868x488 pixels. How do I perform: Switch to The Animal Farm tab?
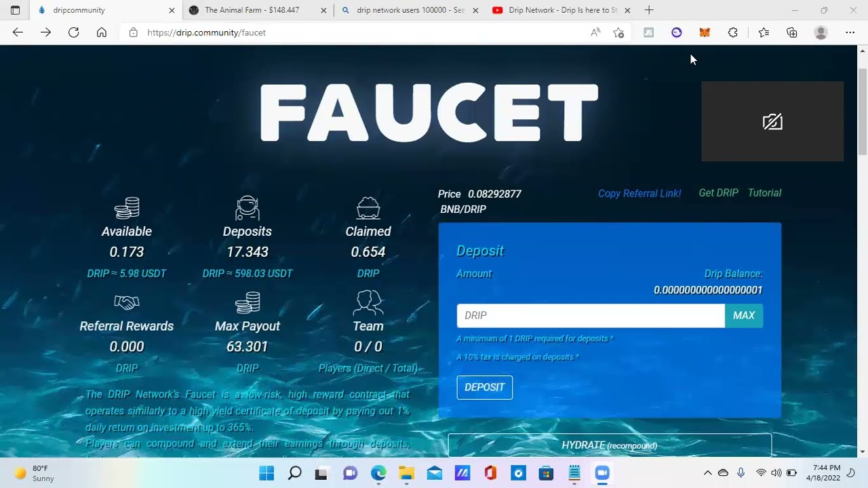point(258,10)
